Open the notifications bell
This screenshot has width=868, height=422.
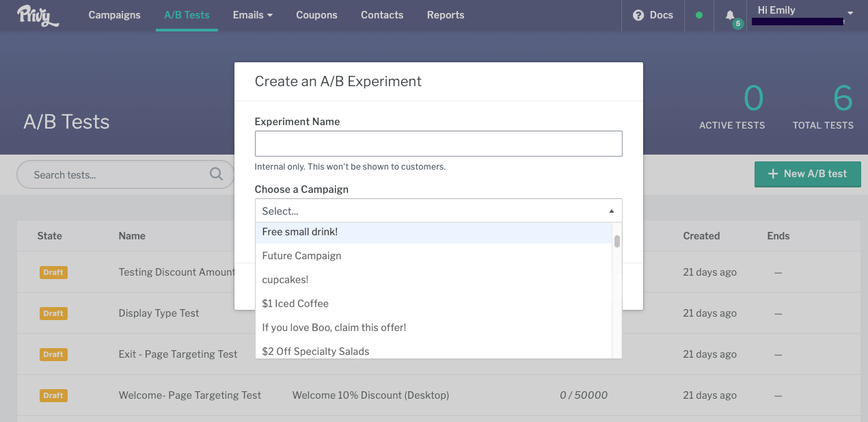[x=730, y=15]
